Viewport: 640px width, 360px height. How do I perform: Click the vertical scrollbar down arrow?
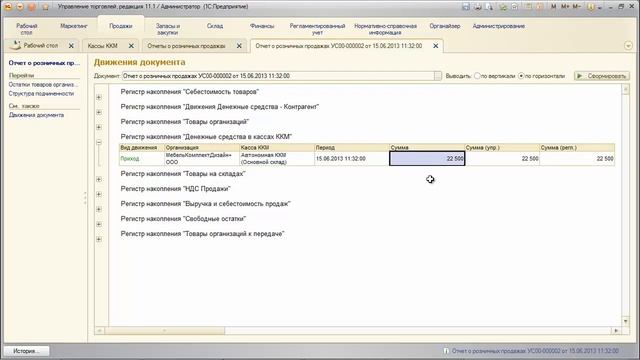[x=625, y=321]
